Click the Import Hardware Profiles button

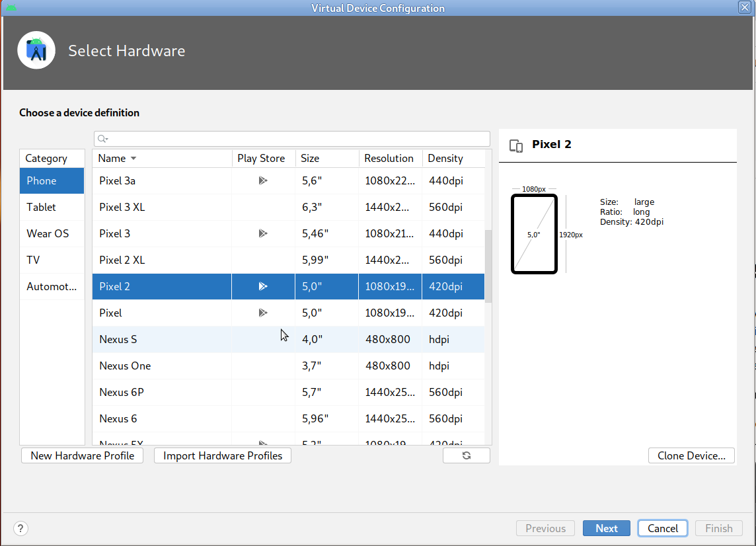click(x=222, y=455)
